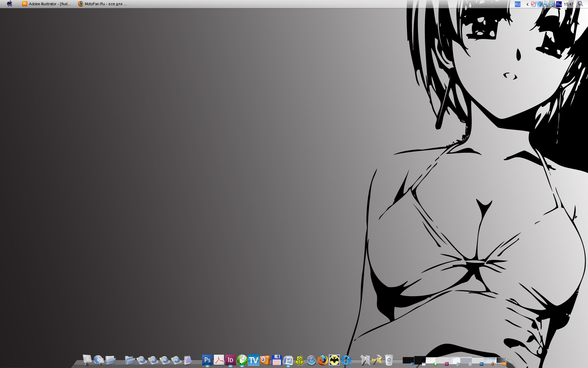Open the notepad icon in dock
588x368 pixels.
[188, 360]
